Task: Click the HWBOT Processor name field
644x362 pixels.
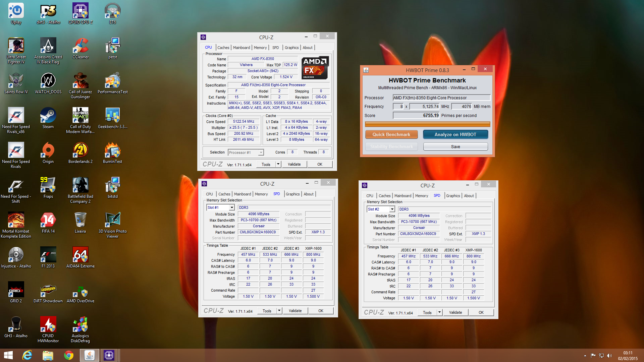Action: coord(441,98)
